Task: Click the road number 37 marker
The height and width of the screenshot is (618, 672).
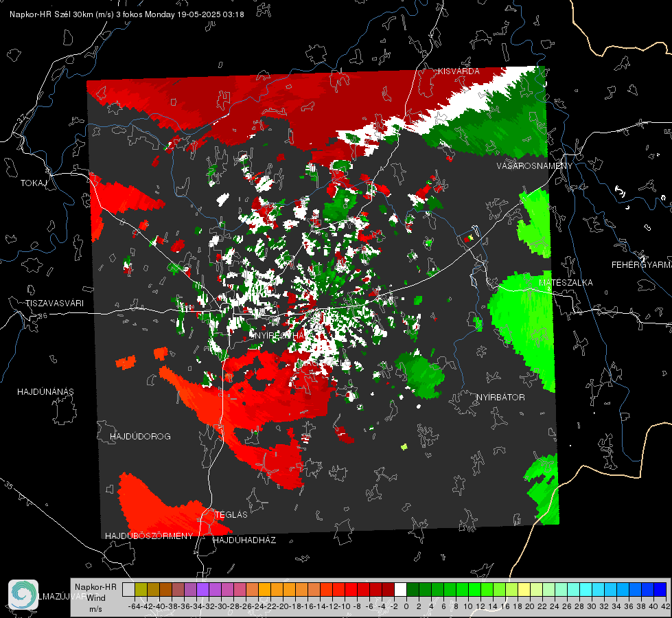Action: point(21,117)
